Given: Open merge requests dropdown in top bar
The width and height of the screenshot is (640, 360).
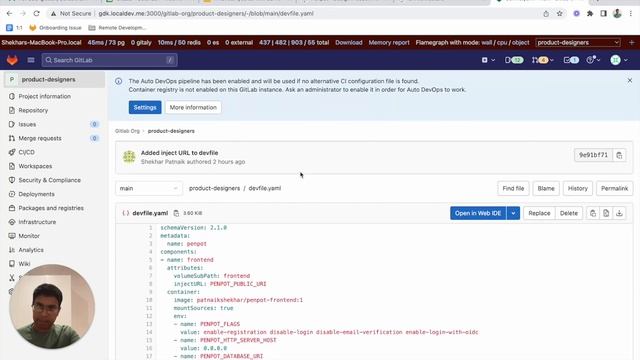Looking at the screenshot, I should tap(542, 60).
